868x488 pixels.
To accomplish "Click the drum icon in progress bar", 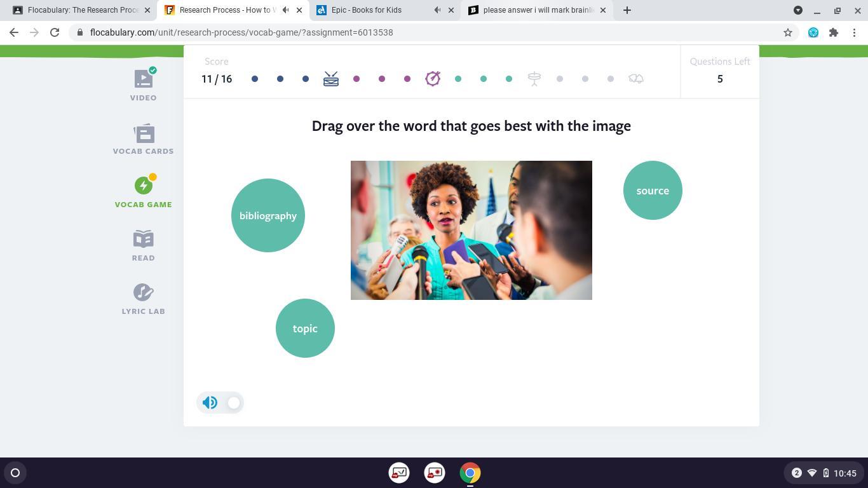I will 331,79.
